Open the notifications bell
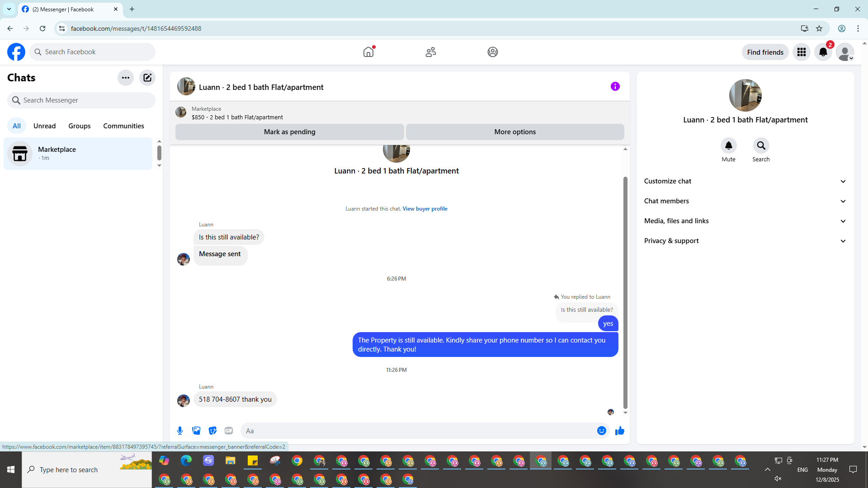 click(823, 52)
